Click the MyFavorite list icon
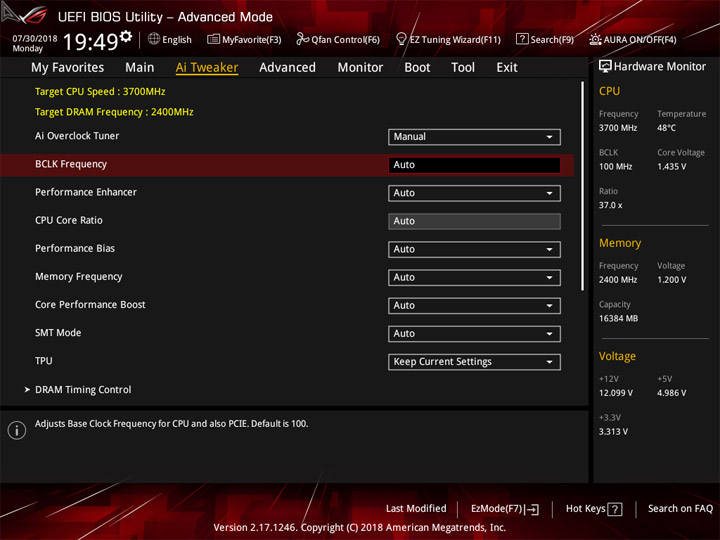The image size is (720, 540). pyautogui.click(x=213, y=39)
